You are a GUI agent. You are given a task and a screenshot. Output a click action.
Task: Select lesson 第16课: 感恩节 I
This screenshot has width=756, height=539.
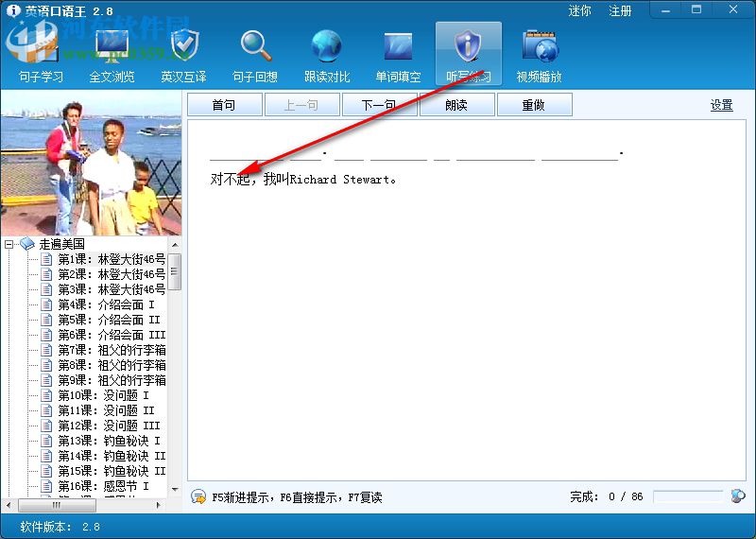point(104,486)
